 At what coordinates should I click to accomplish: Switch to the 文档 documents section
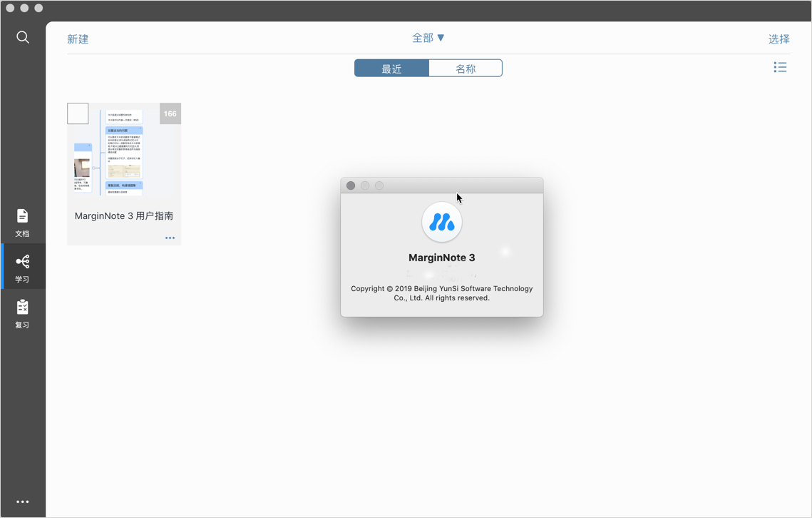coord(22,223)
